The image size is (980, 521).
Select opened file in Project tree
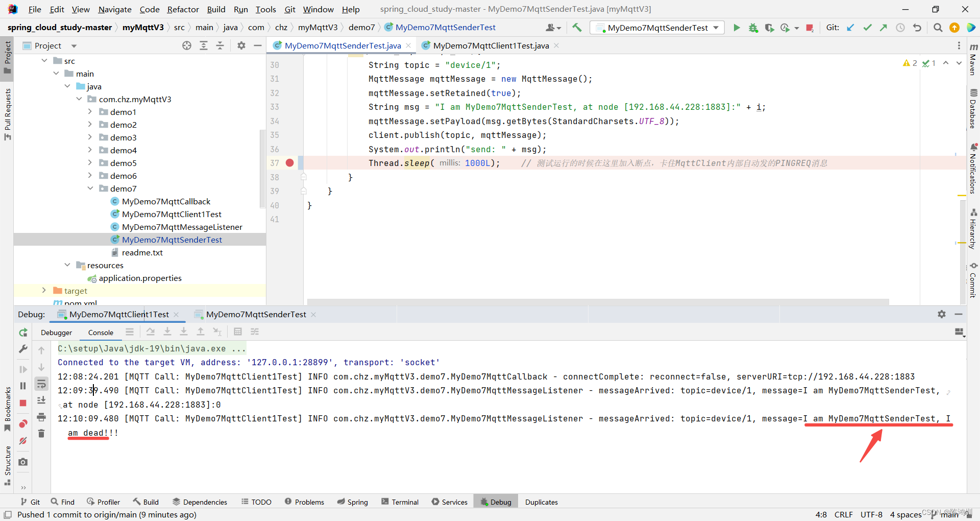(x=187, y=45)
